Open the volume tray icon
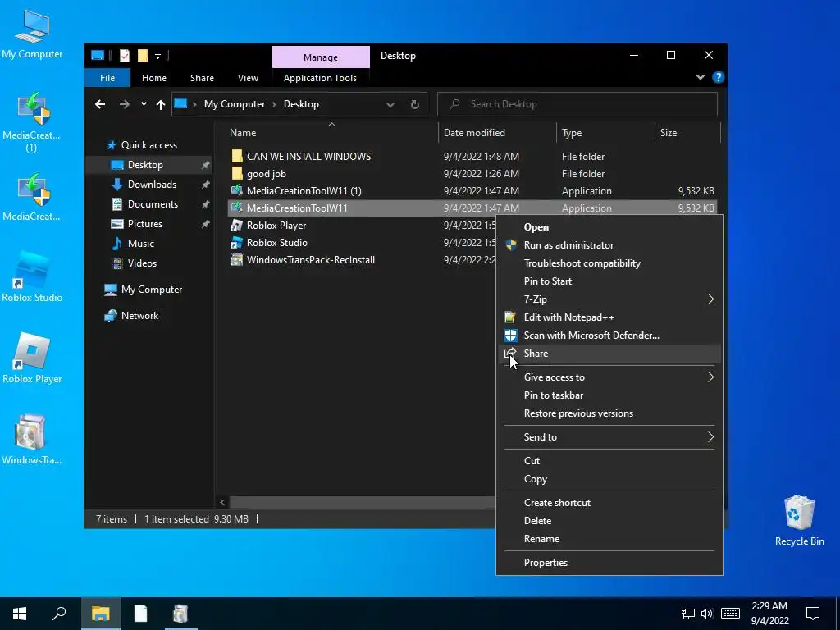 707,614
